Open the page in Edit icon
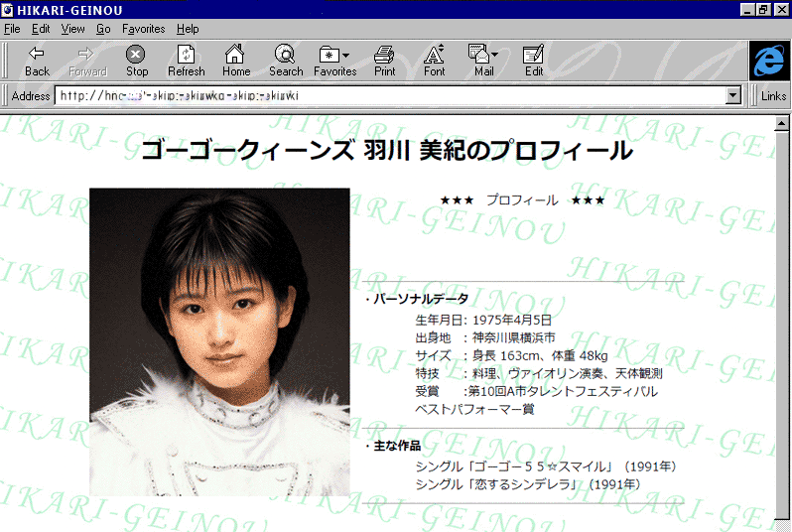The width and height of the screenshot is (792, 532). (534, 54)
